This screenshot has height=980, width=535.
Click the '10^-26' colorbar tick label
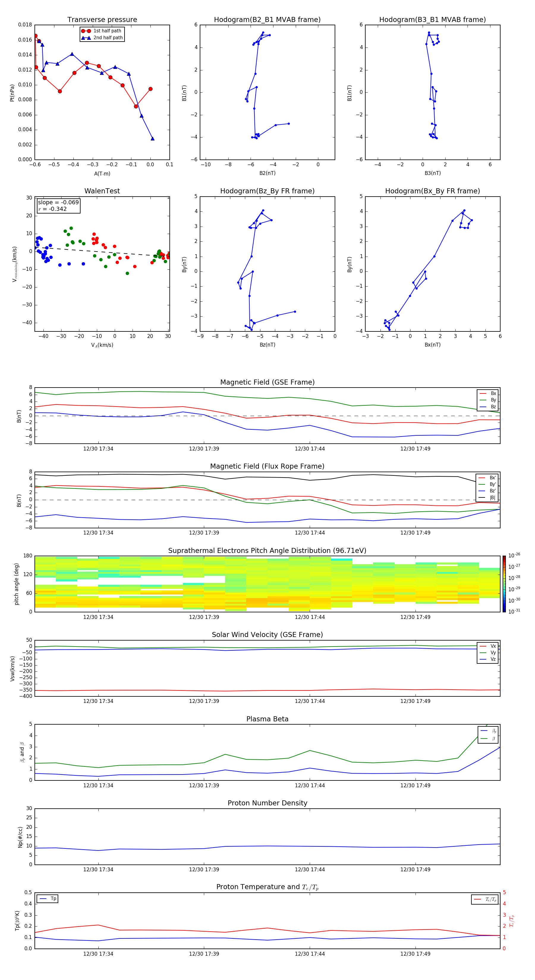click(514, 555)
